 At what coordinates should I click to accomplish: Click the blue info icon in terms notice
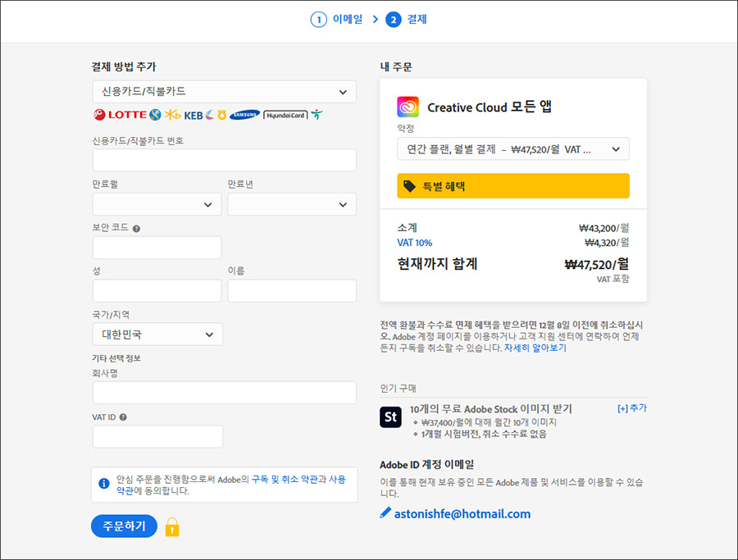click(x=104, y=483)
